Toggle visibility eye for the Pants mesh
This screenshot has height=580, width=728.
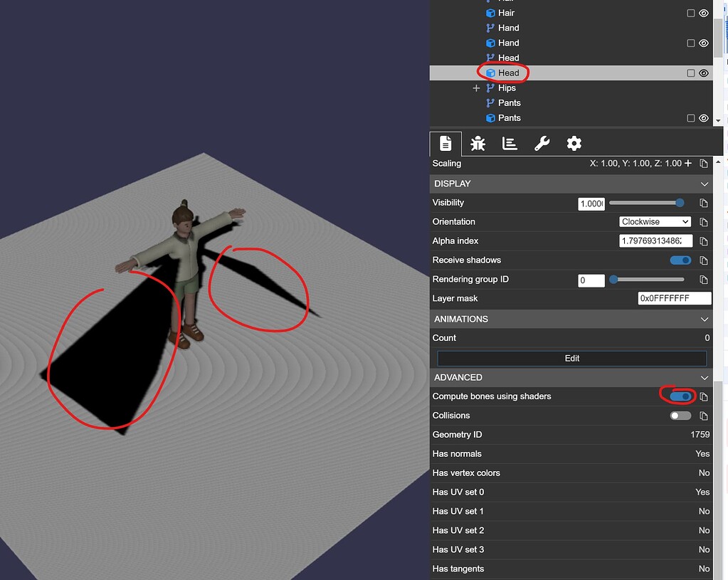pyautogui.click(x=704, y=118)
